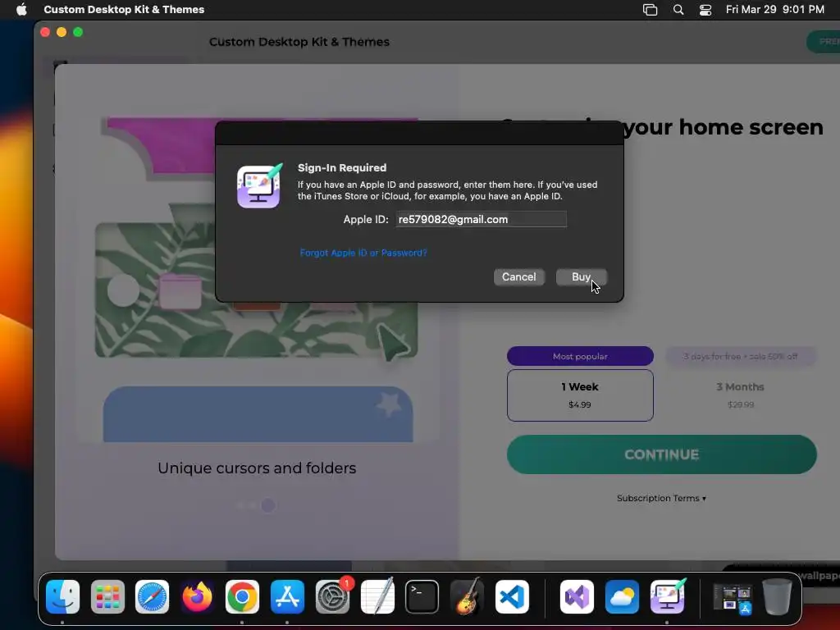Open GarageBand guitar icon in dock
The width and height of the screenshot is (840, 630).
[x=467, y=596]
